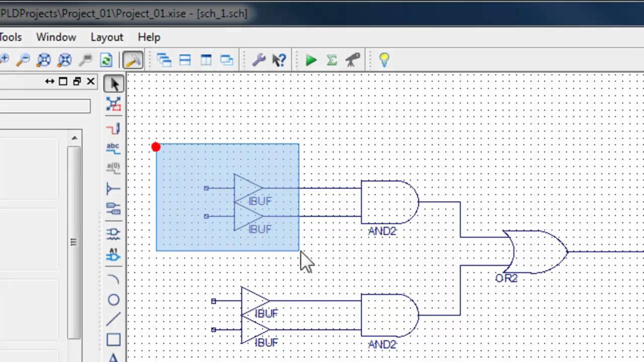644x362 pixels.
Task: Click the green Refresh page icon
Action: 106,60
